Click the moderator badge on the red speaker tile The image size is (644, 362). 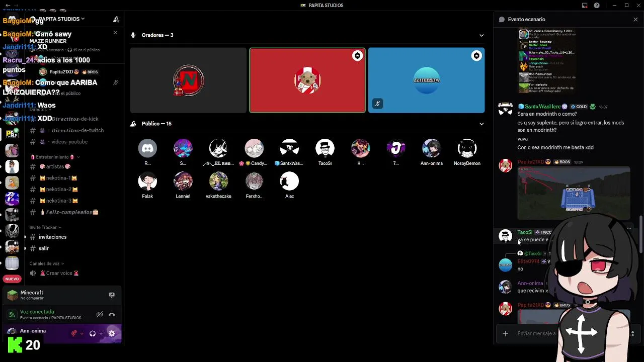click(x=357, y=56)
